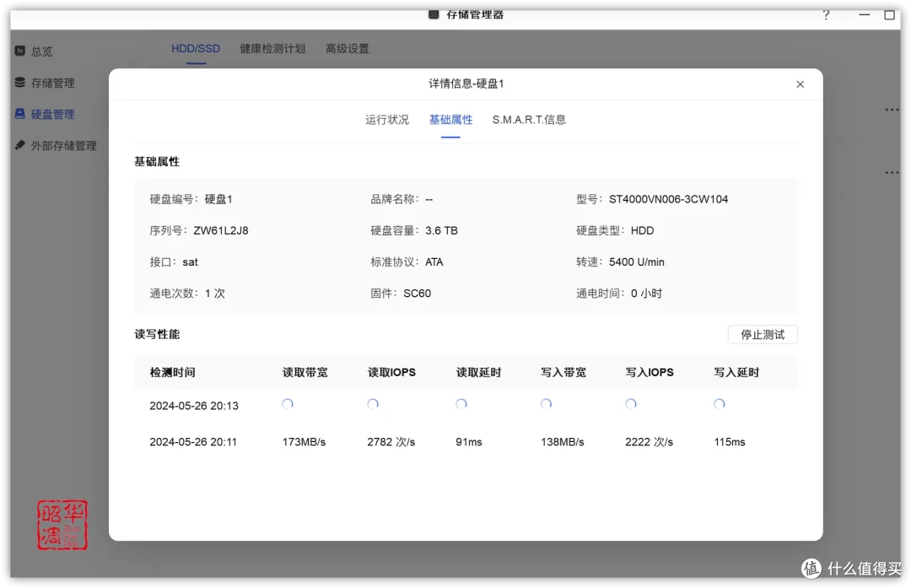
Task: Click the loading spinner under 读取带宽
Action: tap(288, 404)
